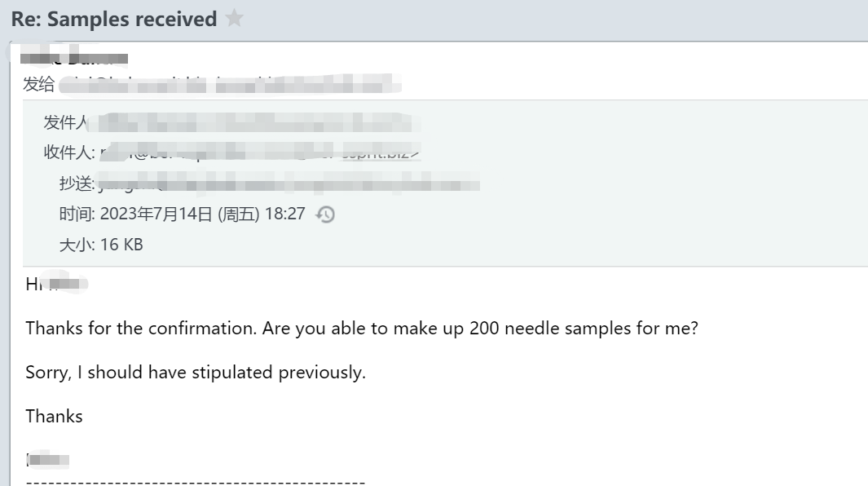Screen dimensions: 868x486
Task: Click the send date 2023年7月14日 (周五) 18:27
Action: pos(203,214)
